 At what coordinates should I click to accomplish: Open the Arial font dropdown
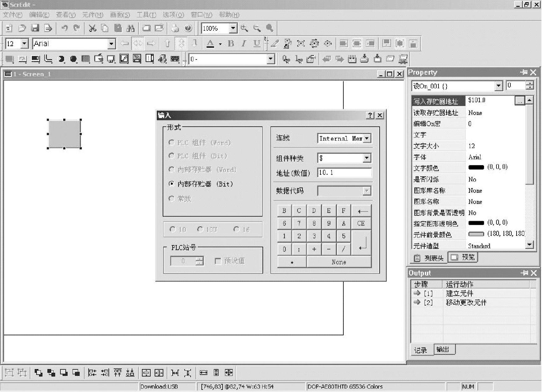coord(112,44)
